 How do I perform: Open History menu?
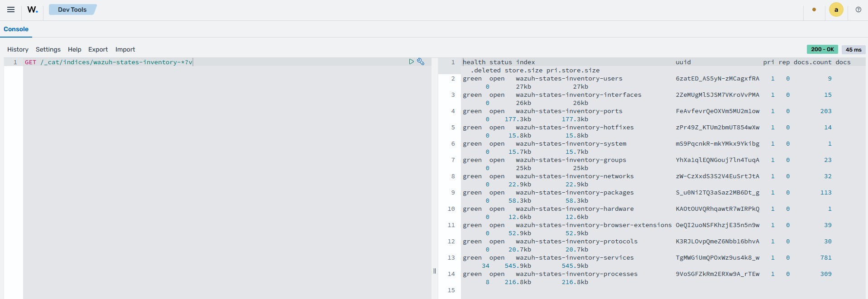[x=18, y=49]
